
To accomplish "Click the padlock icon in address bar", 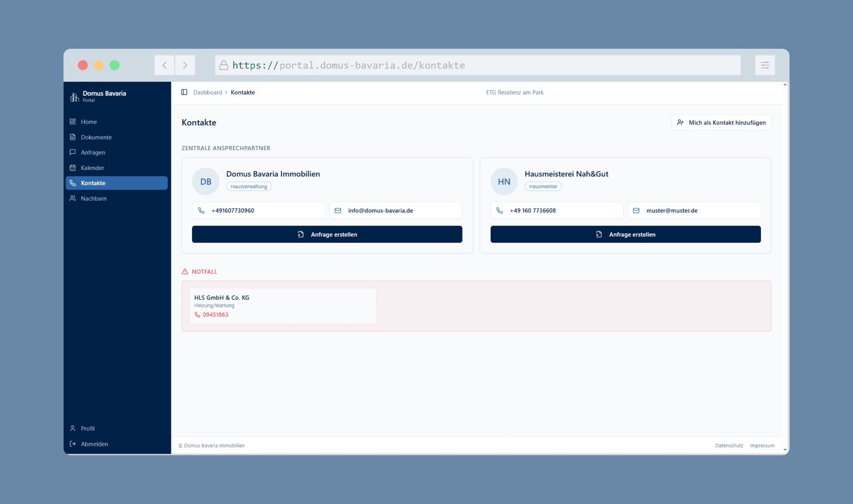I will click(x=224, y=65).
